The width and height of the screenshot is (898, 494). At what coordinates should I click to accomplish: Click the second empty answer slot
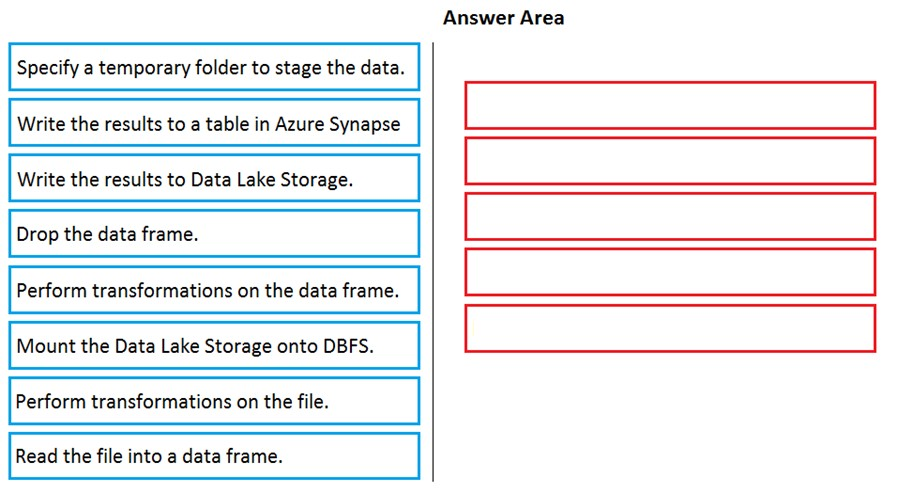coord(670,161)
